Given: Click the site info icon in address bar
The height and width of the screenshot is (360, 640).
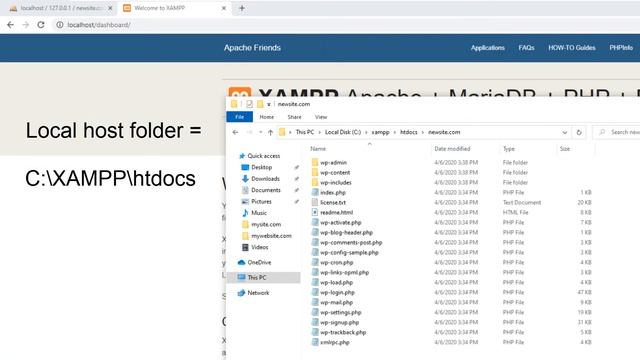Looking at the screenshot, I should coord(60,25).
